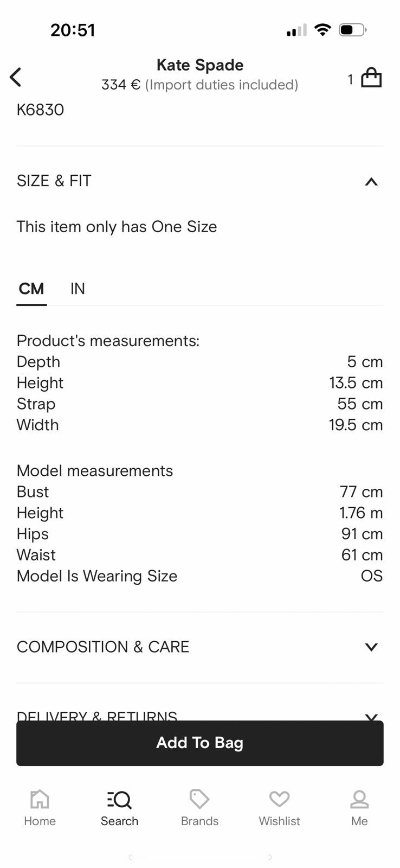400x868 pixels.
Task: Open the shopping bag icon
Action: [371, 78]
